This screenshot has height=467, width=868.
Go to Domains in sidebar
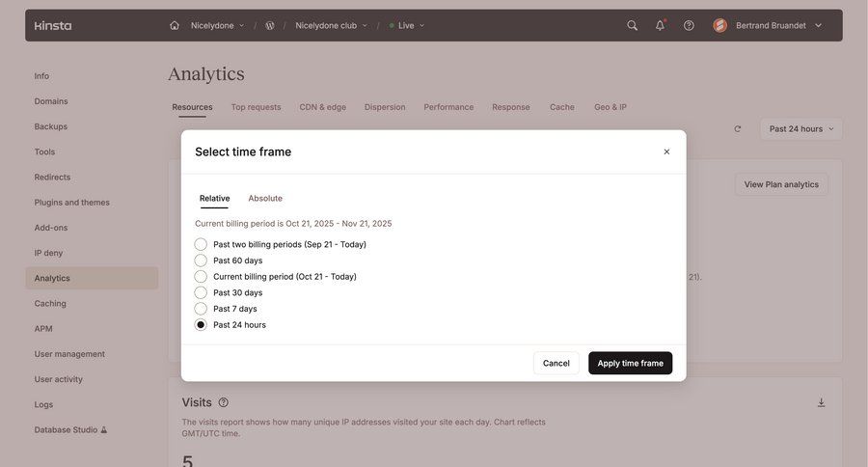coord(51,101)
